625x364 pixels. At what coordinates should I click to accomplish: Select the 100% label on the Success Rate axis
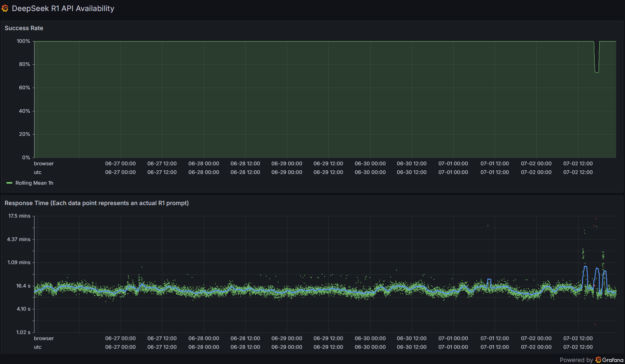(23, 41)
